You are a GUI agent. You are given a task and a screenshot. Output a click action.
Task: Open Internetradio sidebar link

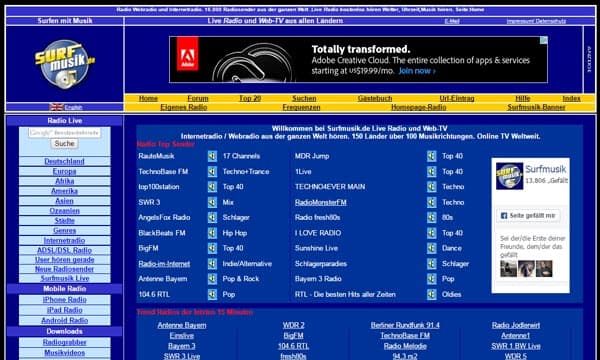(x=64, y=240)
